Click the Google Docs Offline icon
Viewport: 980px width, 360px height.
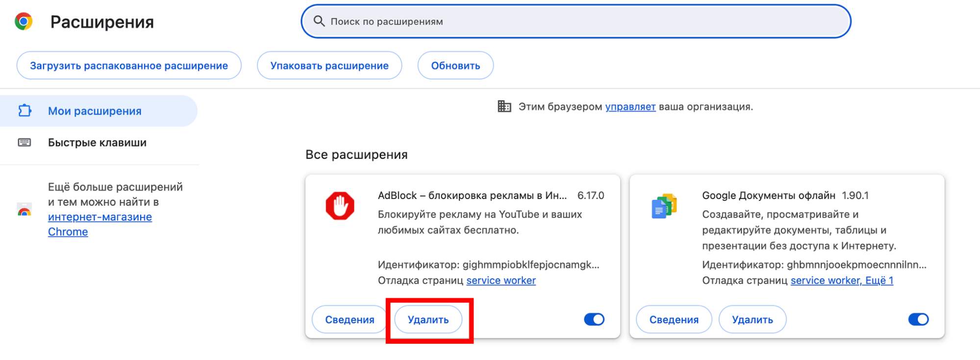click(664, 206)
